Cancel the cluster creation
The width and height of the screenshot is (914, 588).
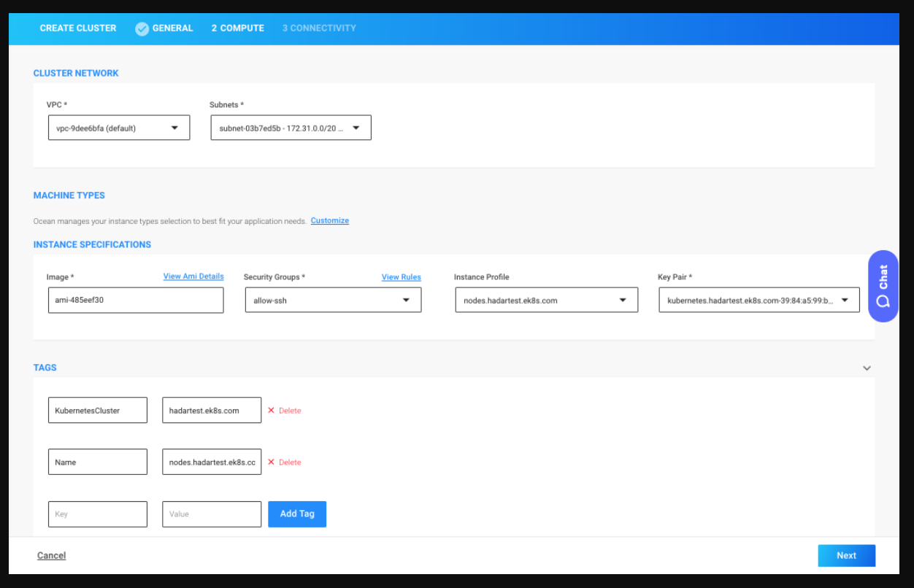click(51, 556)
